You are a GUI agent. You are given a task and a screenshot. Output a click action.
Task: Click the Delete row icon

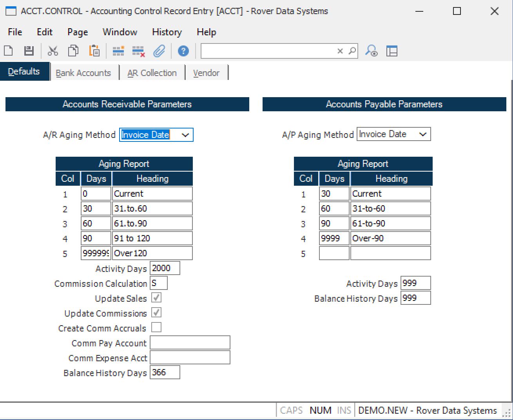tap(138, 51)
